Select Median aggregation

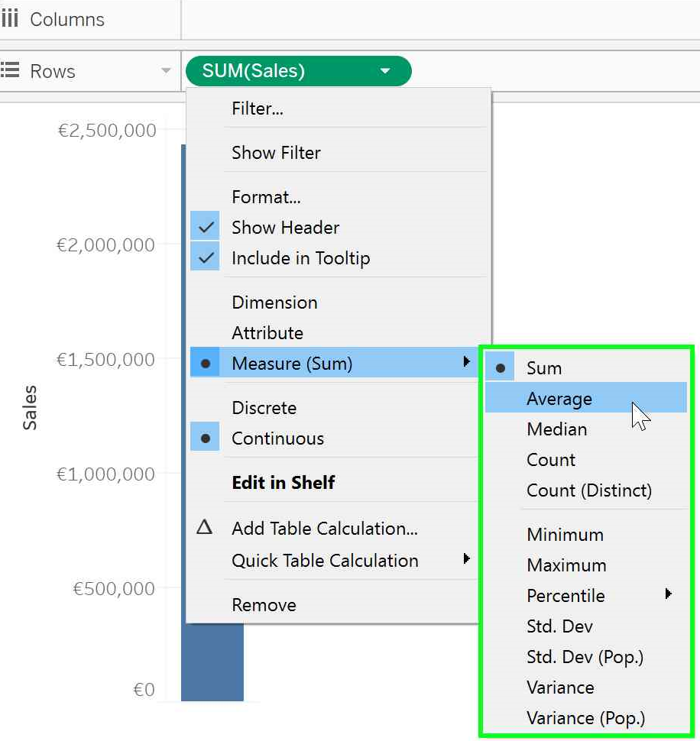[x=556, y=429]
